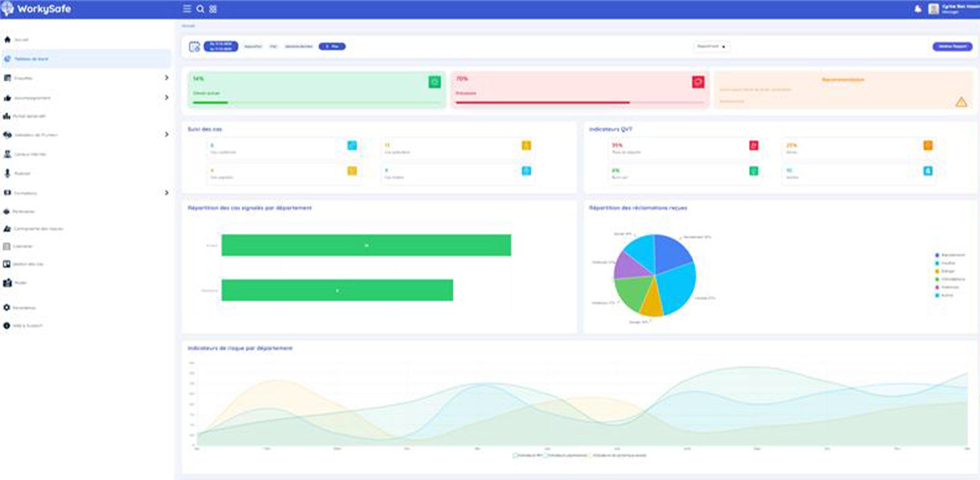Click the blue report button top right
The width and height of the screenshot is (980, 480).
pyautogui.click(x=952, y=46)
